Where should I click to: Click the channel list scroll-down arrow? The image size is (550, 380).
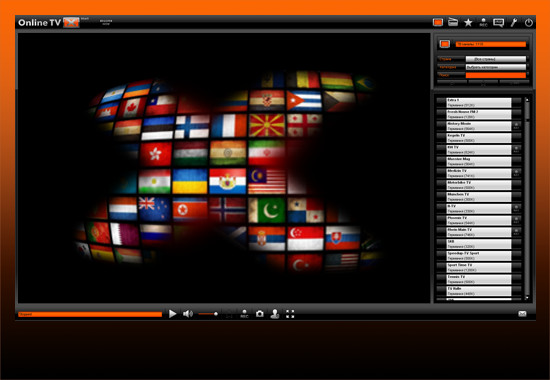527,298
